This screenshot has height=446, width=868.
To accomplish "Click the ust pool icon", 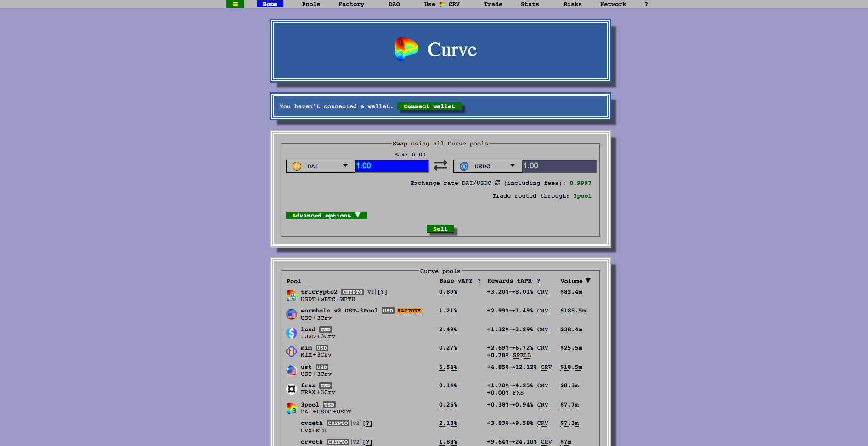I will [292, 370].
